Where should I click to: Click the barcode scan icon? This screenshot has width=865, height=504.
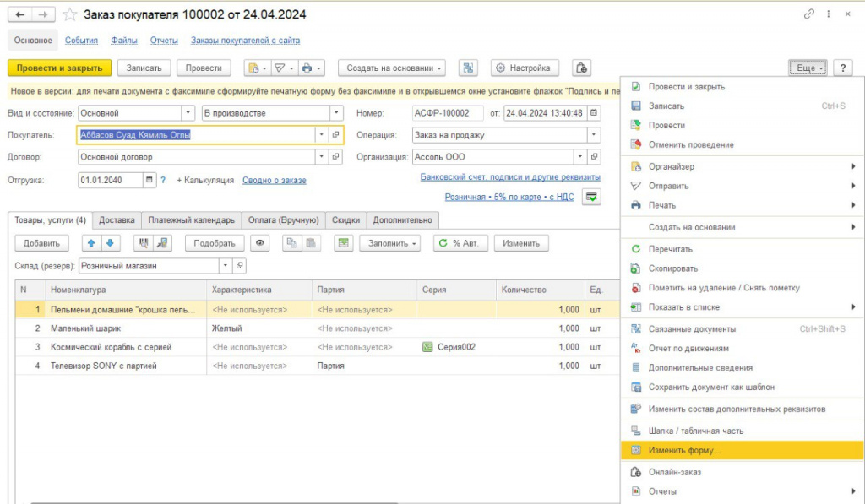click(144, 243)
